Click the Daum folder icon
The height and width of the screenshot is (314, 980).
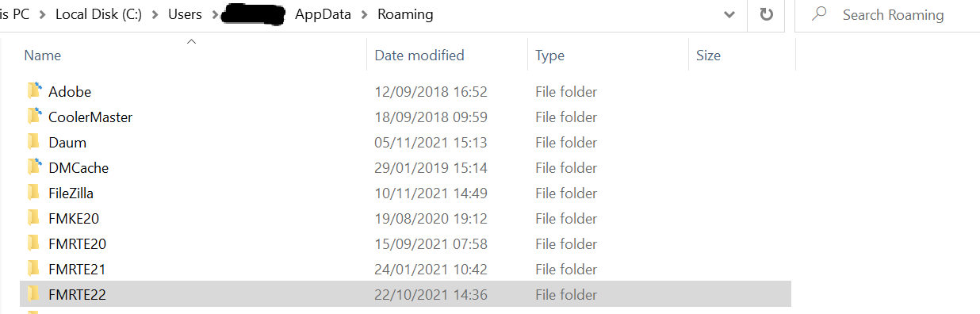point(33,142)
